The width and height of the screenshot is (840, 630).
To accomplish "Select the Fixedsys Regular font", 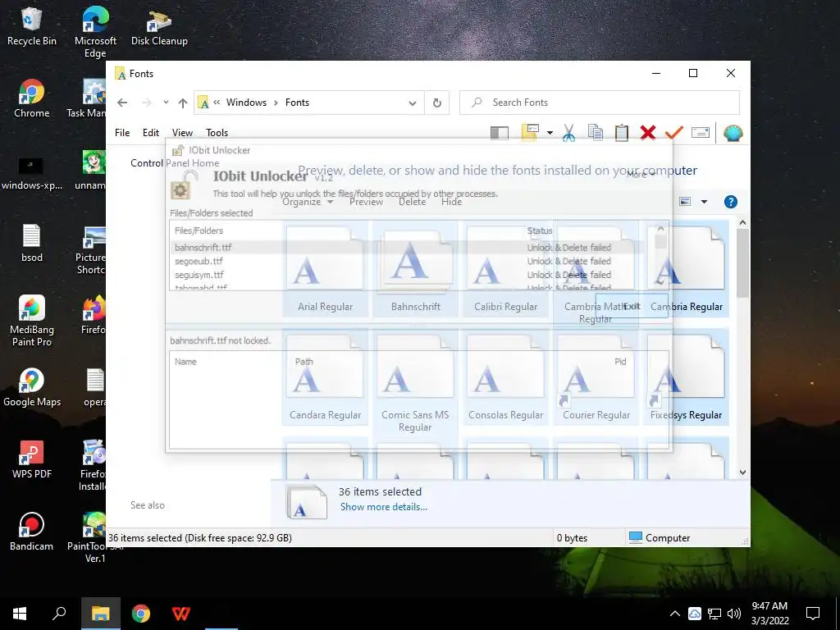I will tap(687, 377).
